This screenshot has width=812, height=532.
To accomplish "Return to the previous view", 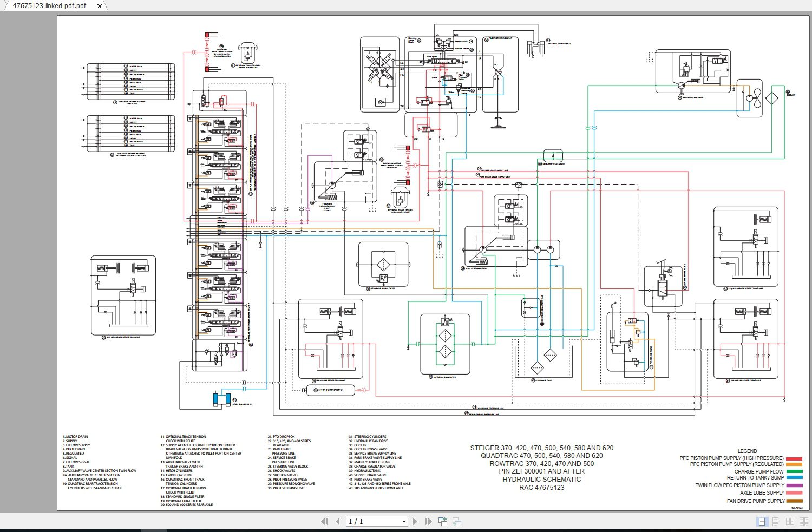I will point(442,521).
